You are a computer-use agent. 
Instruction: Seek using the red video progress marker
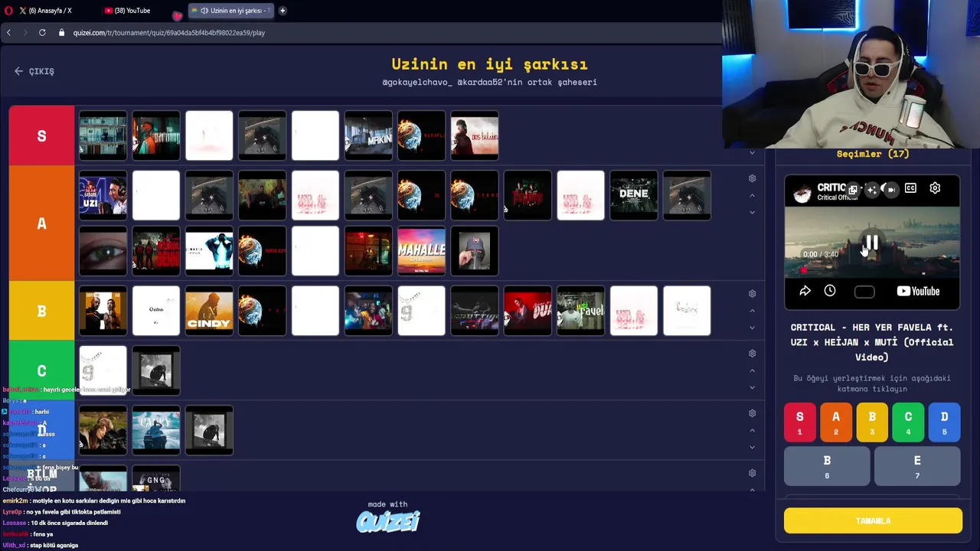[x=803, y=270]
